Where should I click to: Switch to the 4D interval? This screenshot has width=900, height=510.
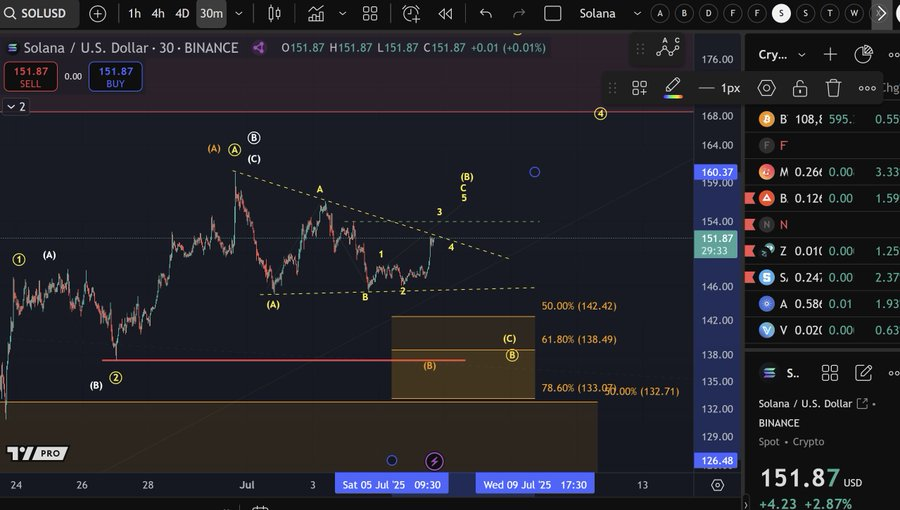[x=182, y=13]
